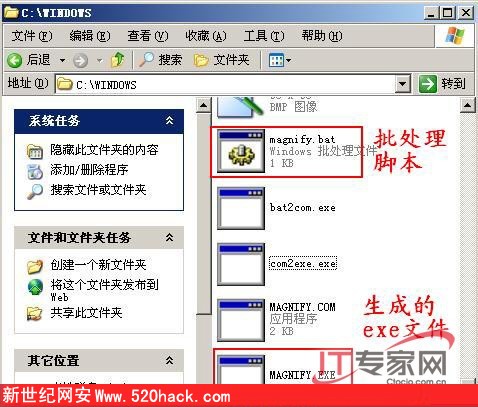Click 添加/删除程序 link
The width and height of the screenshot is (478, 407).
tap(89, 170)
